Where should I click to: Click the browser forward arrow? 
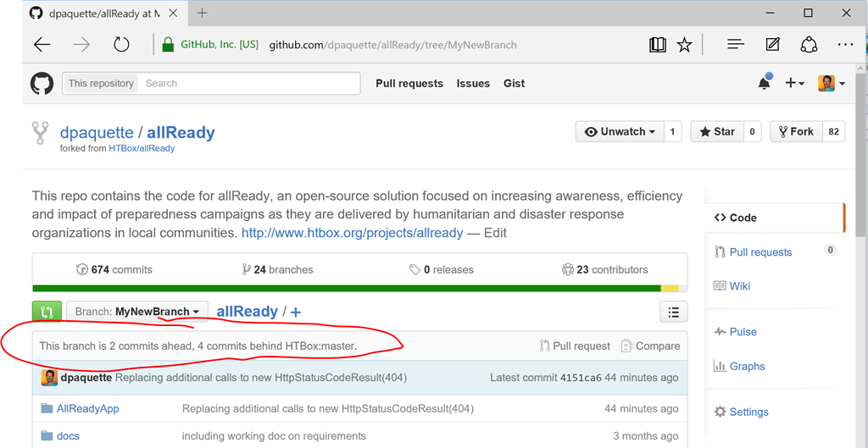81,45
